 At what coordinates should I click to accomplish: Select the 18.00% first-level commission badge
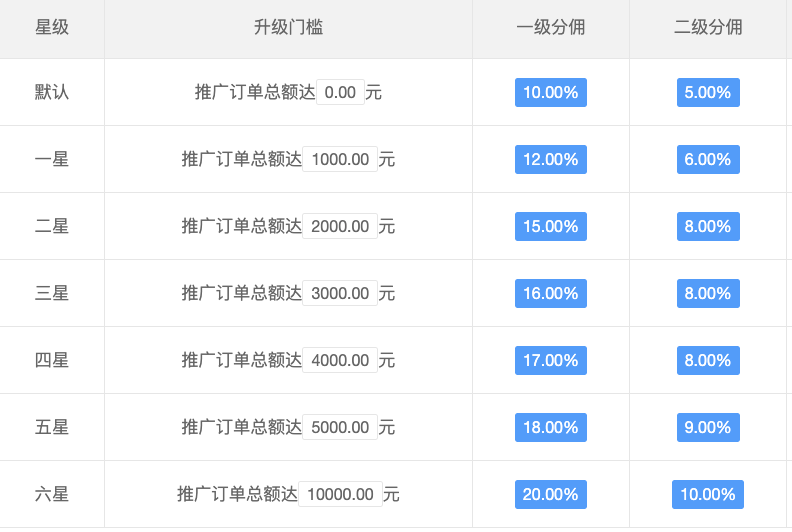click(x=550, y=428)
